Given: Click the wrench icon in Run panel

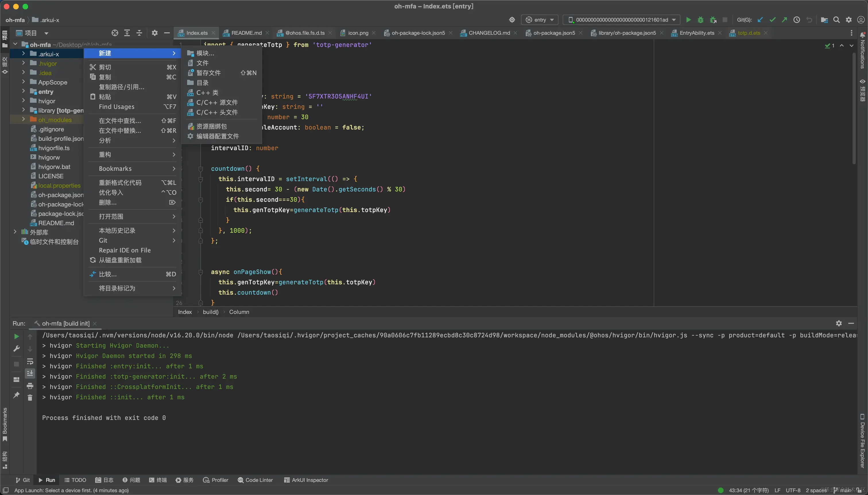Looking at the screenshot, I should [16, 349].
